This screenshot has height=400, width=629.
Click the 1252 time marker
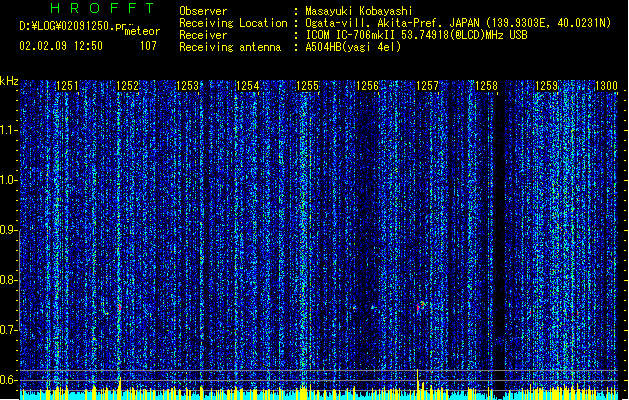(128, 86)
